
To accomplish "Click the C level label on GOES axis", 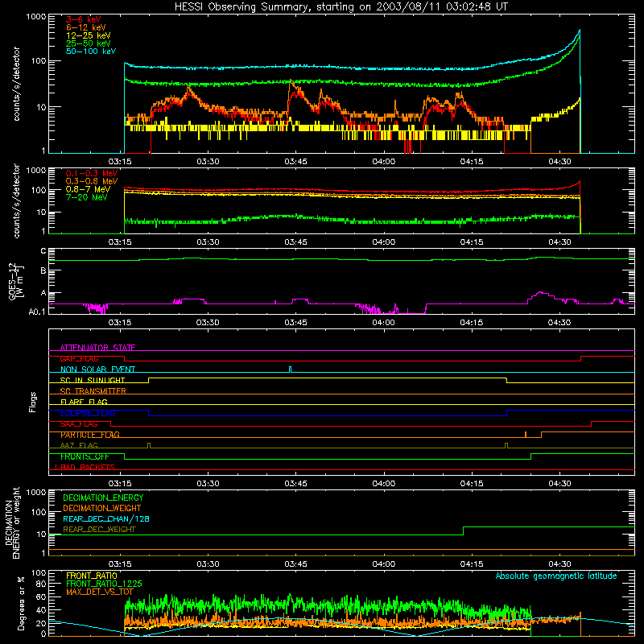I will click(43, 251).
